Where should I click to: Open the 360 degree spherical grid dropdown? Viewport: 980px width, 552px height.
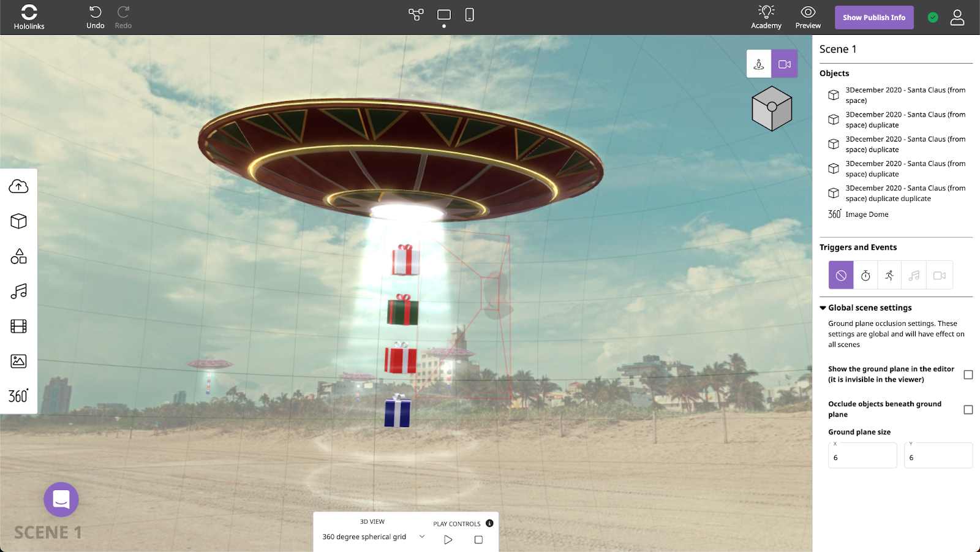pyautogui.click(x=373, y=537)
